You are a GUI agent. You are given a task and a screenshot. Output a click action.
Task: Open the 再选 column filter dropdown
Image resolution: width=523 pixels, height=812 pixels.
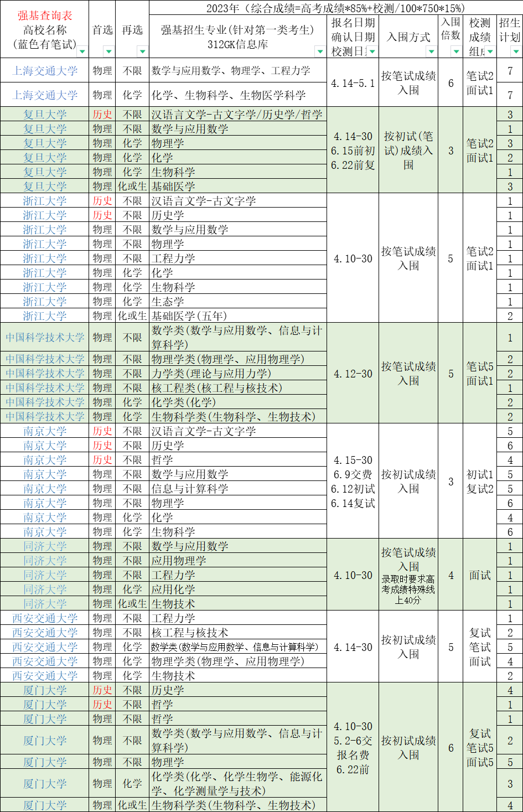click(x=142, y=51)
